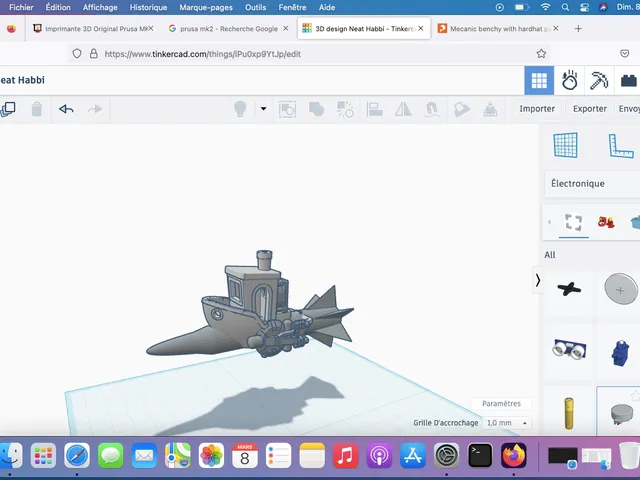Pick the black propeller component
The height and width of the screenshot is (480, 640).
coord(569,289)
